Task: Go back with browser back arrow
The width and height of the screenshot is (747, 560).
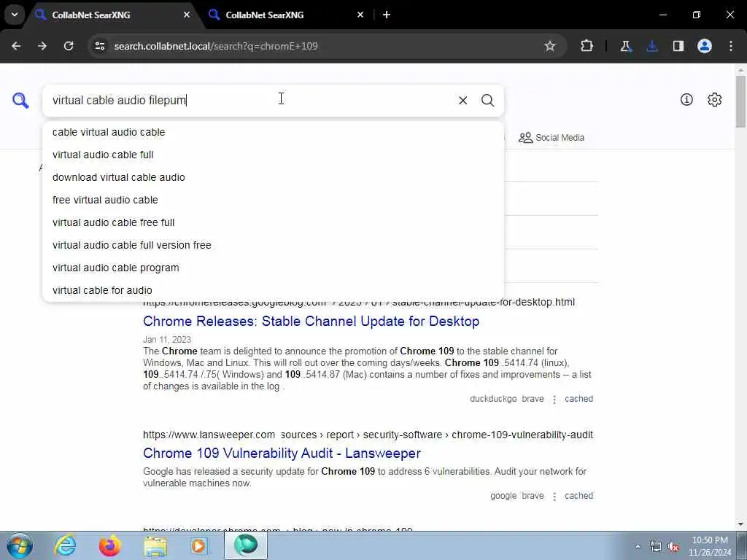Action: point(16,46)
